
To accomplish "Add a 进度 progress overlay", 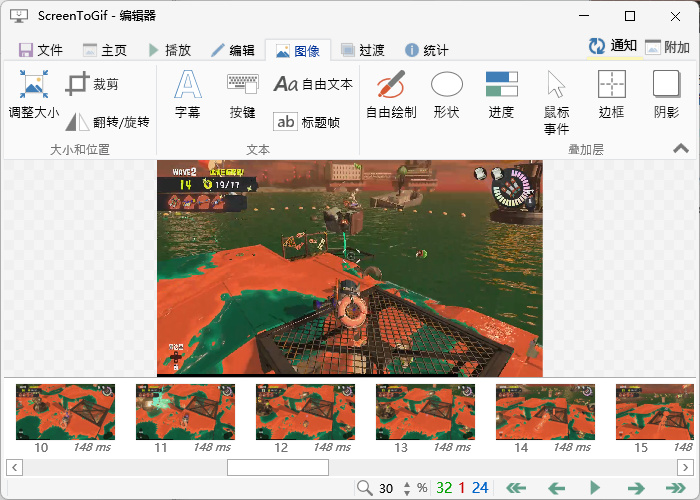I will click(501, 95).
